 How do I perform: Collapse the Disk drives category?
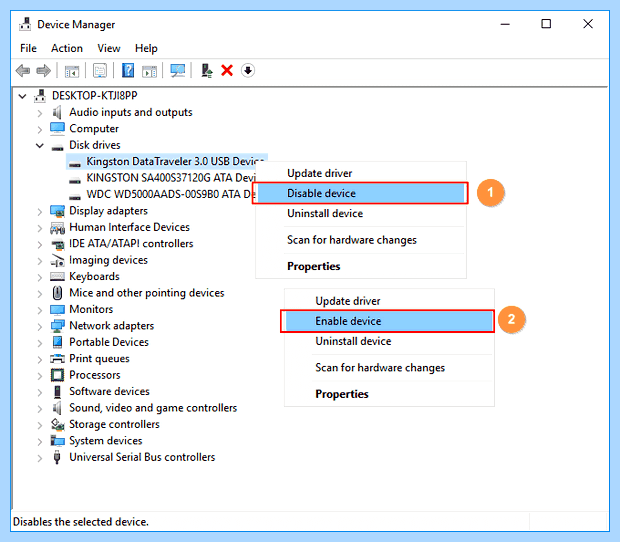coord(40,145)
